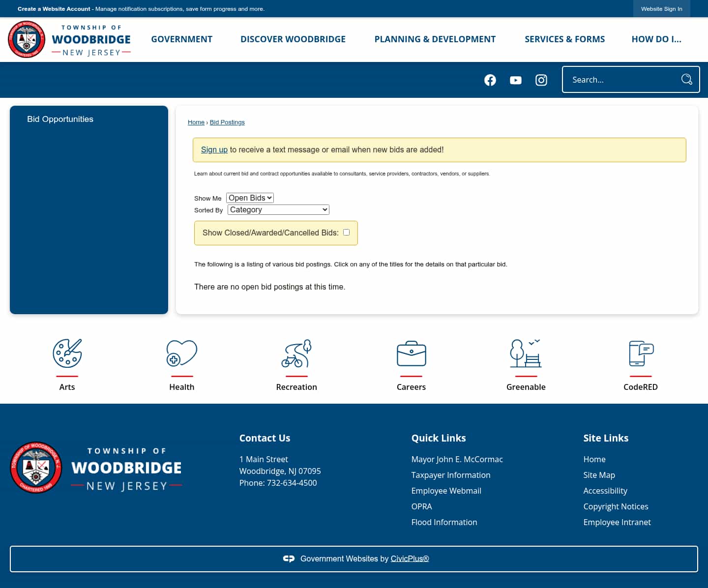This screenshot has width=708, height=588.
Task: Expand the Sorted By Category dropdown
Action: (x=278, y=209)
